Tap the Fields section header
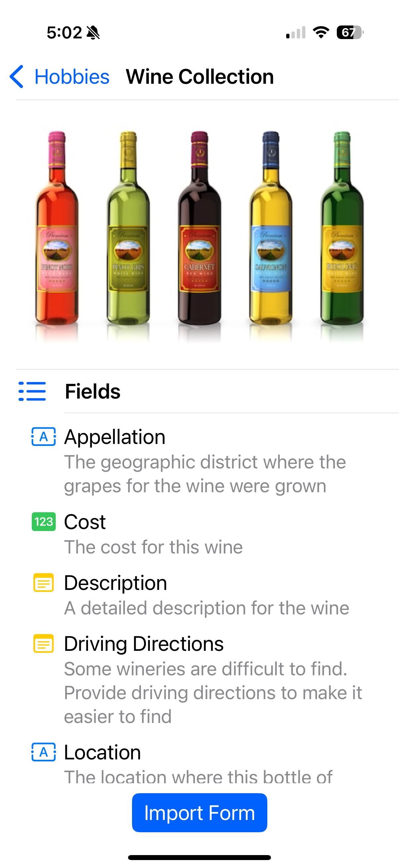 93,391
